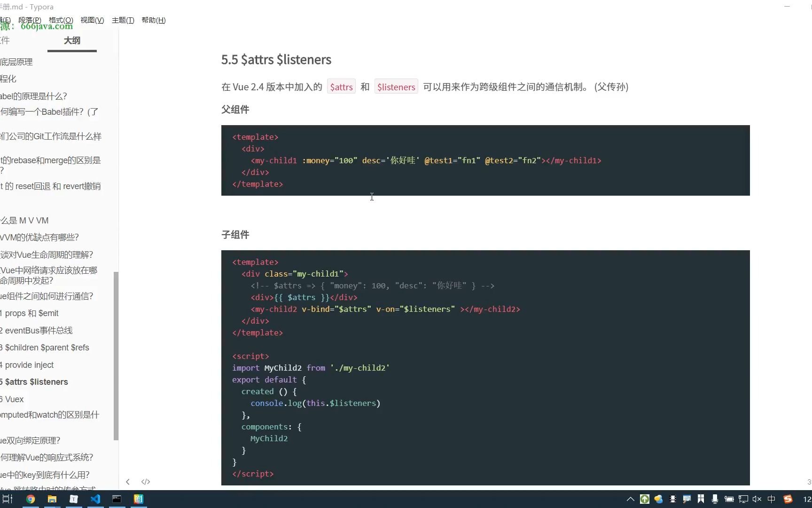Screen dimensions: 812x508
Task: Click the '5.5 $attrs $listeners' heading
Action: point(276,60)
